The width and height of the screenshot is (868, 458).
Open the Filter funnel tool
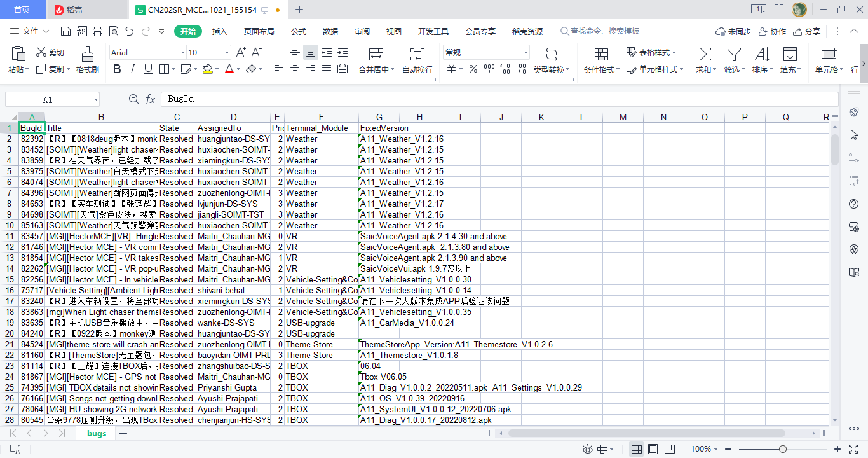(734, 54)
